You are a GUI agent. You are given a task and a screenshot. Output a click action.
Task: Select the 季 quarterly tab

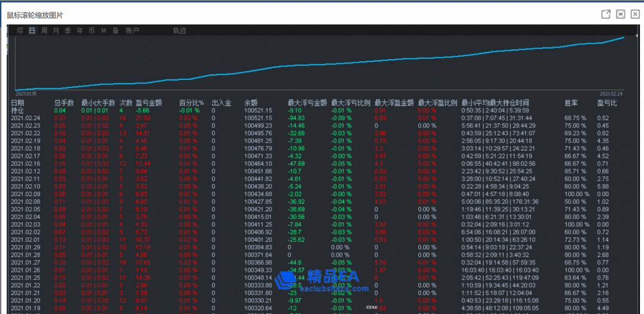(68, 30)
